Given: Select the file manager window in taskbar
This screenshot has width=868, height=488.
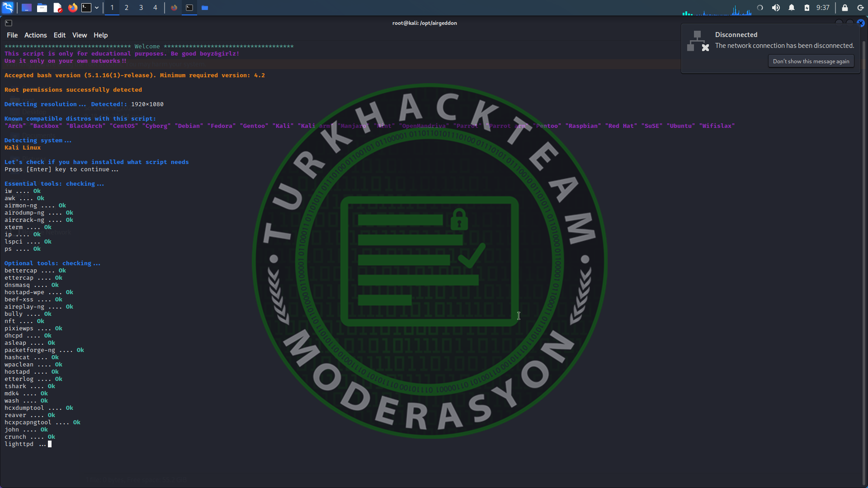Looking at the screenshot, I should (205, 8).
